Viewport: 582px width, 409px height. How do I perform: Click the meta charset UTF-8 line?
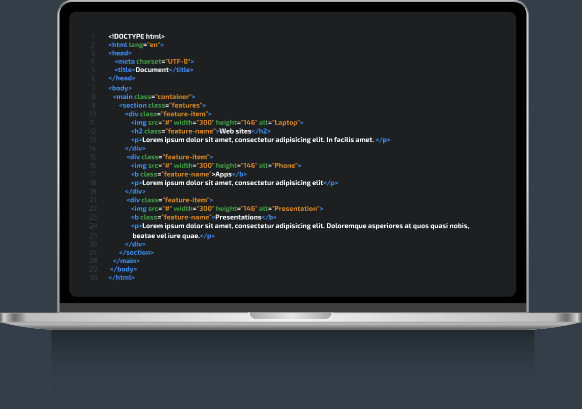154,61
